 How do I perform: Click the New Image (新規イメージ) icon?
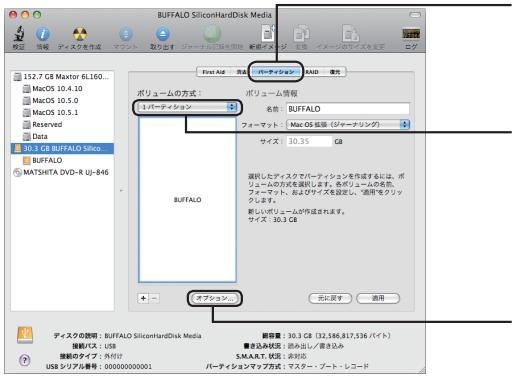point(268,33)
